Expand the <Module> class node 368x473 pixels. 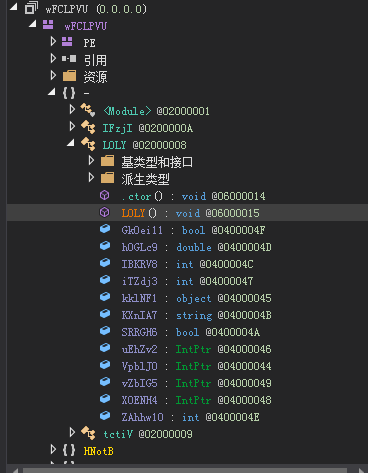72,109
